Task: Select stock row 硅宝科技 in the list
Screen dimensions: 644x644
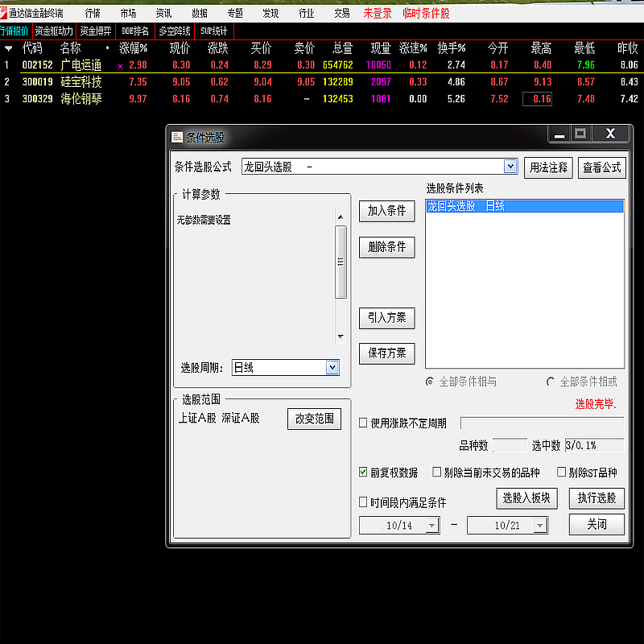Action: (80, 81)
